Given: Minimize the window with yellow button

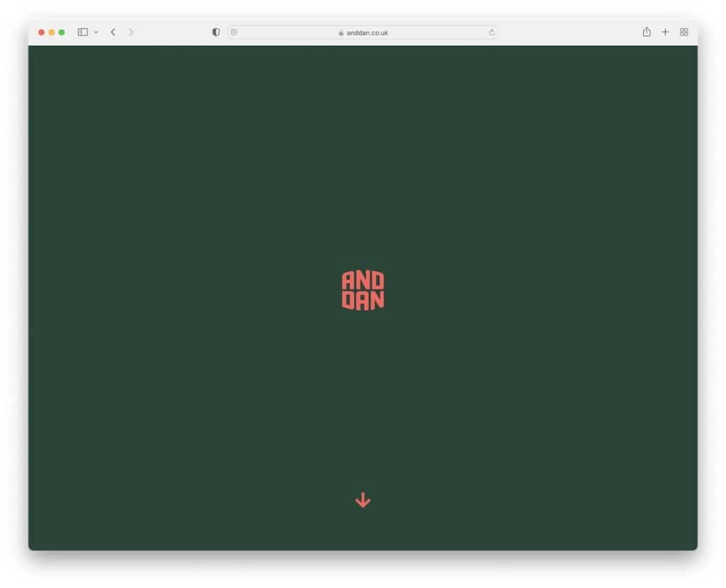Looking at the screenshot, I should pos(51,33).
